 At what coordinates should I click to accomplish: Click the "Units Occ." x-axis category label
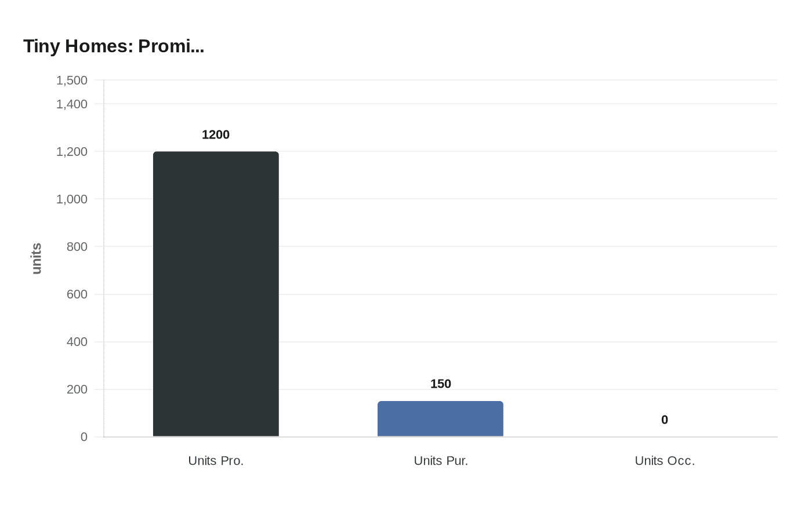pos(665,461)
